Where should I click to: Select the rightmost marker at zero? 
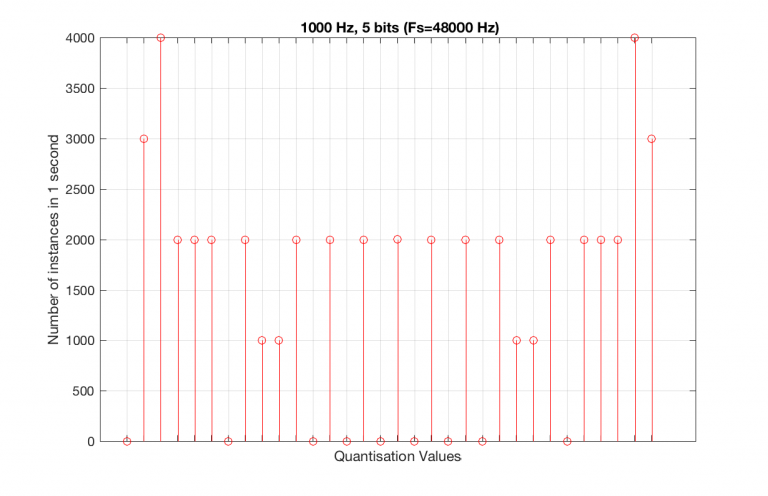pyautogui.click(x=567, y=441)
